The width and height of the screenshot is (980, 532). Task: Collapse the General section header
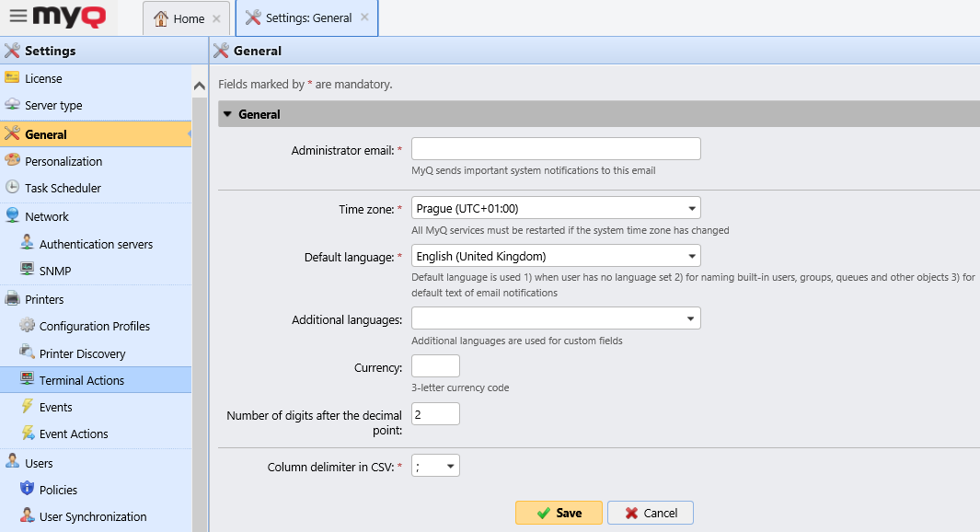coord(227,114)
